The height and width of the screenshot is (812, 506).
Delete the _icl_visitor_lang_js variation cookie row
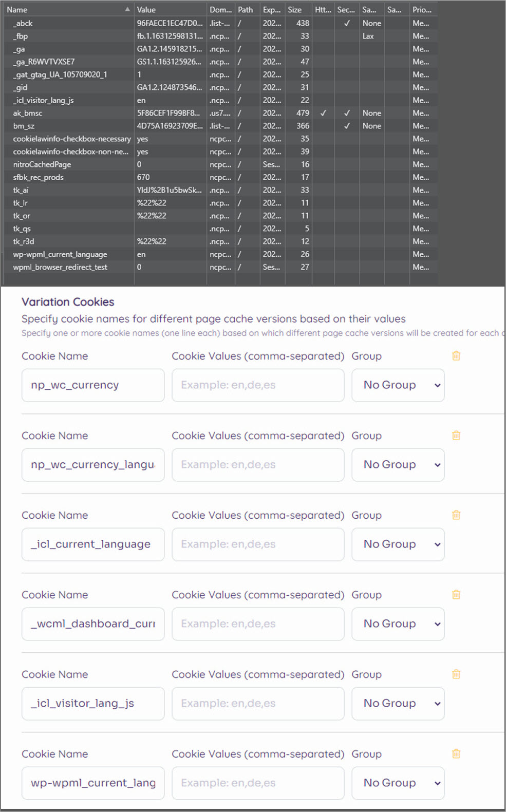pos(456,674)
